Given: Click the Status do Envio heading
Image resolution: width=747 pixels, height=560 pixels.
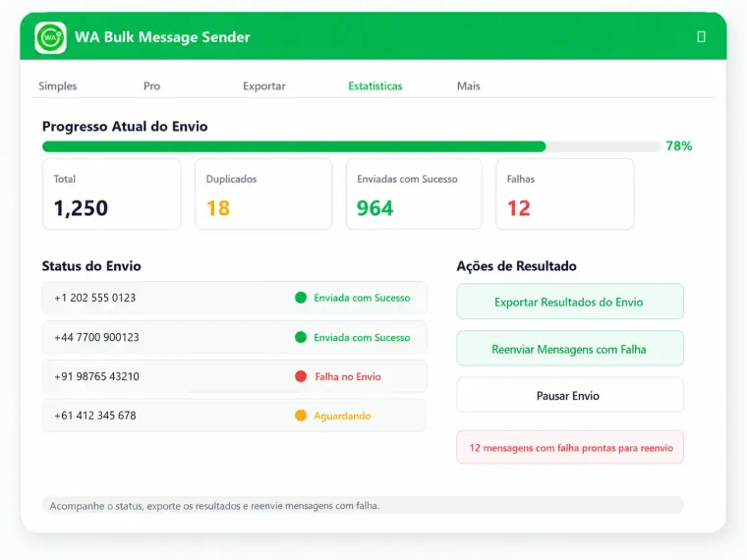Looking at the screenshot, I should tap(91, 265).
